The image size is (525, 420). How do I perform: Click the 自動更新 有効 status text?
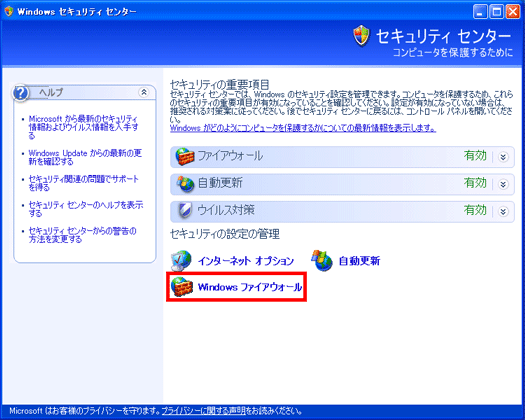[475, 183]
